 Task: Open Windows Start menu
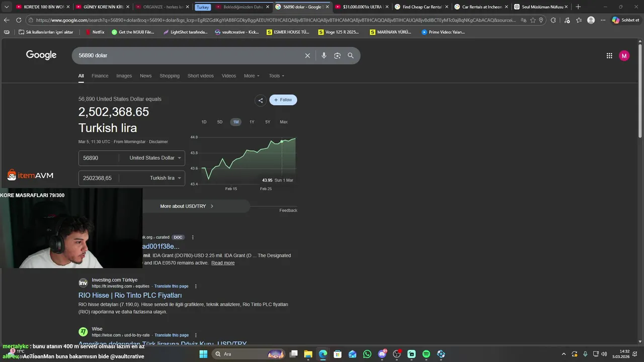point(202,354)
